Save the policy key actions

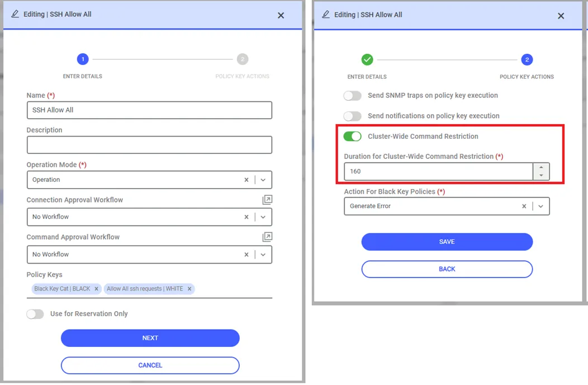coord(447,242)
